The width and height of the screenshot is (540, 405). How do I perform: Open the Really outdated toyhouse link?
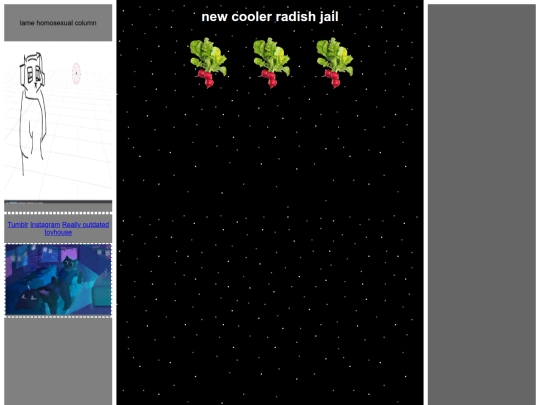point(76,228)
